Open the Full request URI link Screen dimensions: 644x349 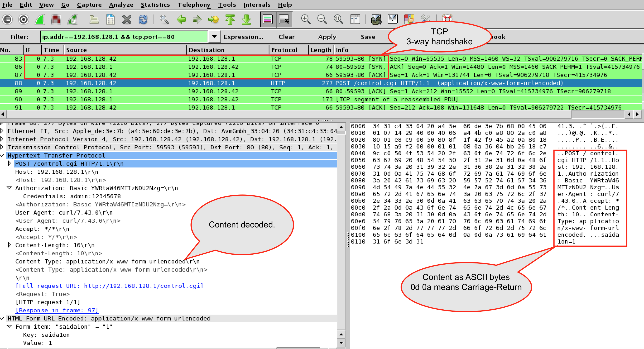click(110, 286)
